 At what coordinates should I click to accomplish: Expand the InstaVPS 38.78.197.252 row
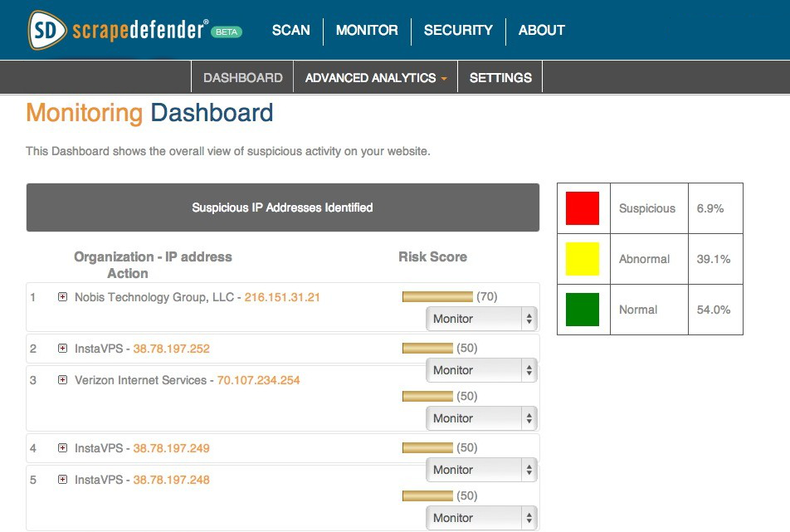click(62, 348)
